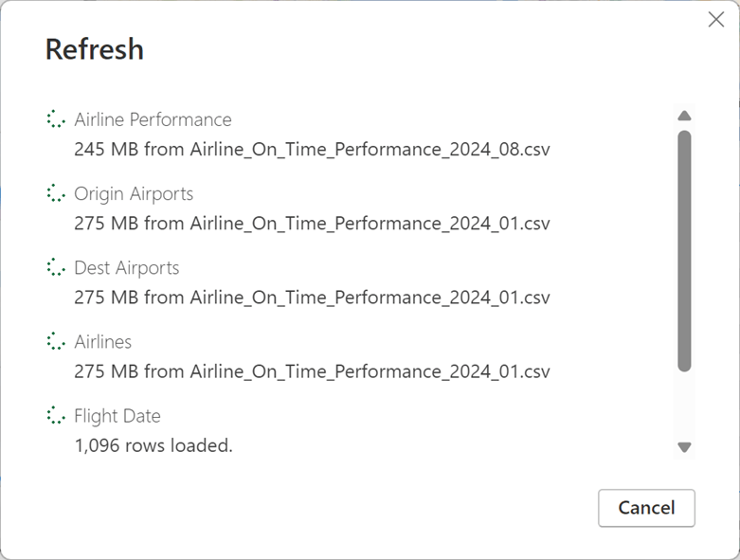The height and width of the screenshot is (560, 740).
Task: Click the loading spinner beside Flight Date
Action: [56, 415]
